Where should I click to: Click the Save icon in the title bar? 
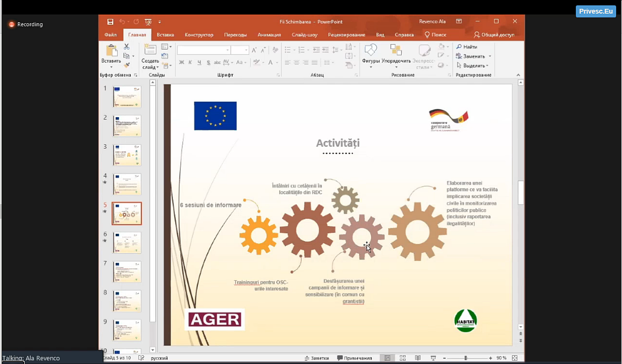point(110,22)
